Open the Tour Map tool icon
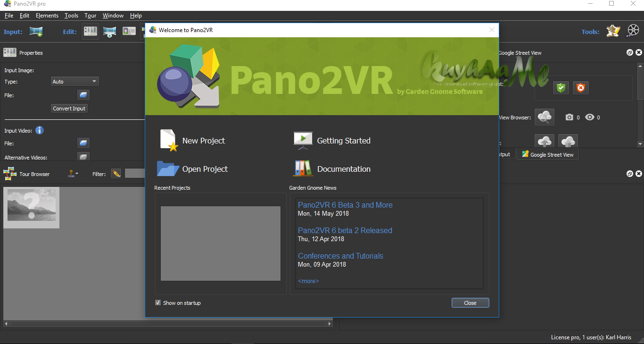Screen dimensions: 644x344 click(x=613, y=32)
